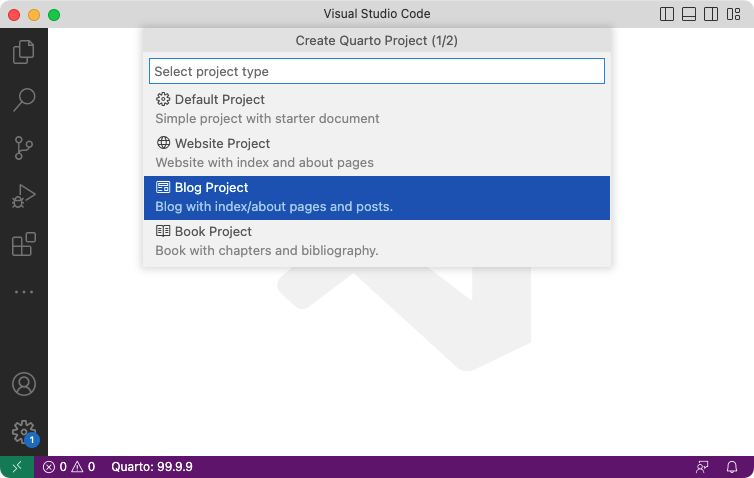Open the Source Control view
The image size is (754, 478).
pyautogui.click(x=24, y=148)
